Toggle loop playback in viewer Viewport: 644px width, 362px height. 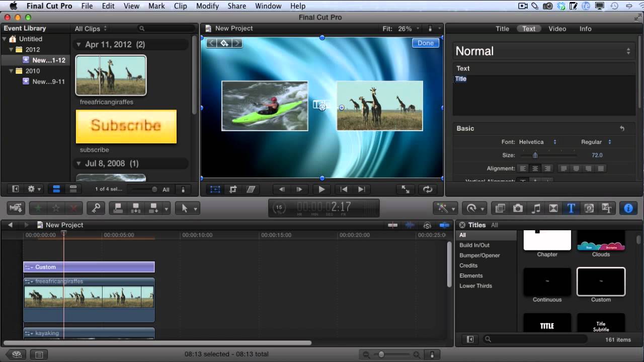pyautogui.click(x=428, y=190)
